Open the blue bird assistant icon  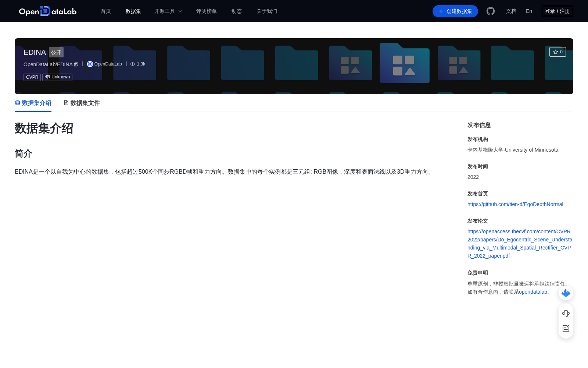click(x=566, y=293)
